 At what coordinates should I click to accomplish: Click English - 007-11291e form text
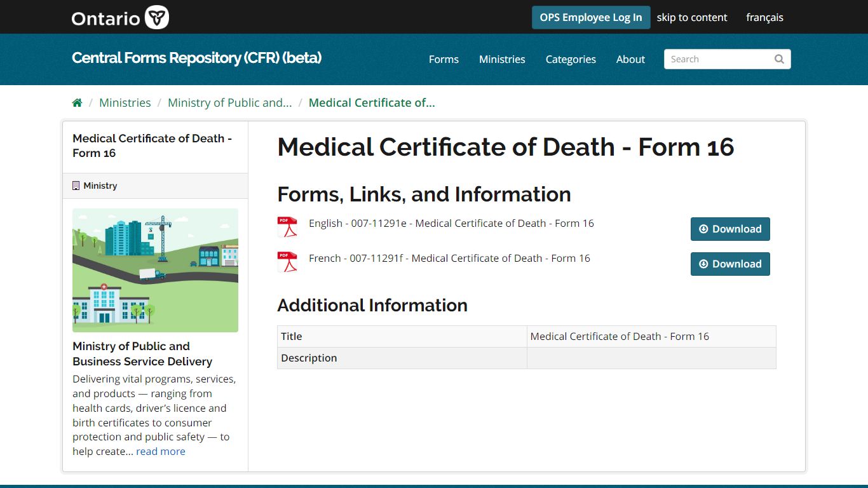(x=451, y=223)
